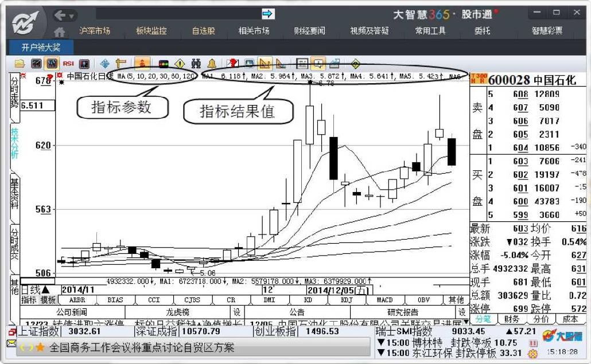Open the 其他 indicators tab
Screen dimensions: 591x364
456,300
